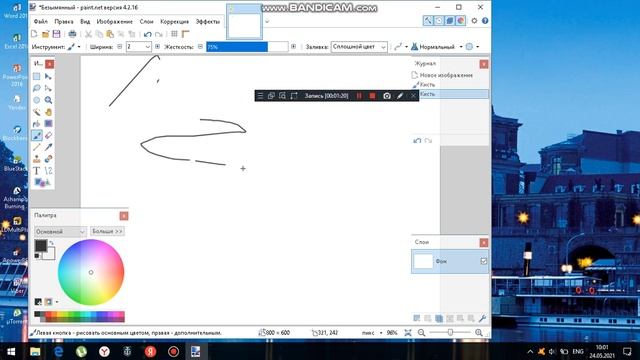Toggle the History window button
This screenshot has width=640, height=360.
439,20
